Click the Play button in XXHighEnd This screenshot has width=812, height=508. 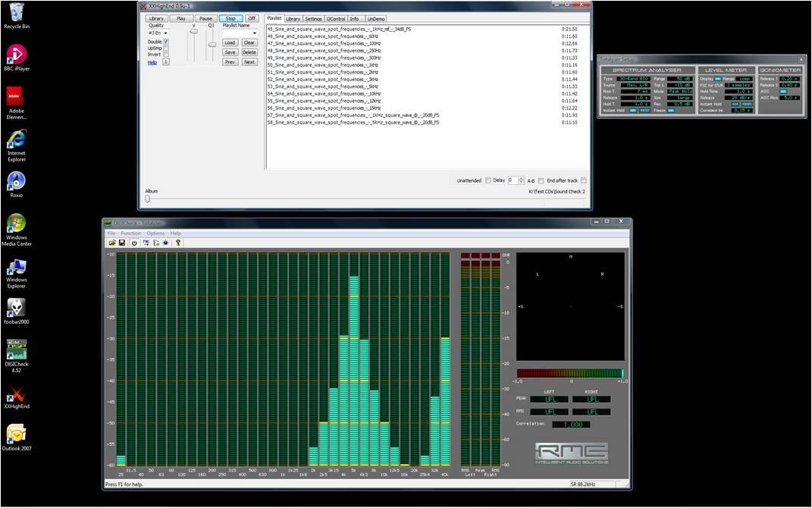(x=181, y=18)
